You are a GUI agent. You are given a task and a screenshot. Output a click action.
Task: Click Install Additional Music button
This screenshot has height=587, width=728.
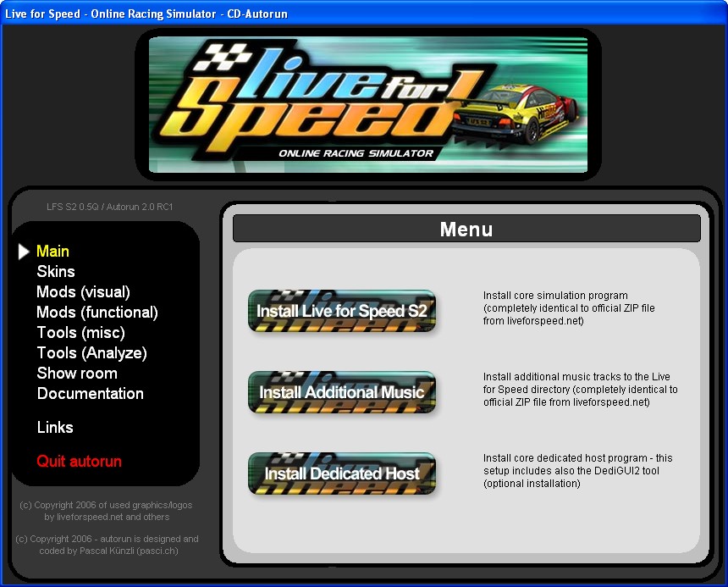point(342,392)
